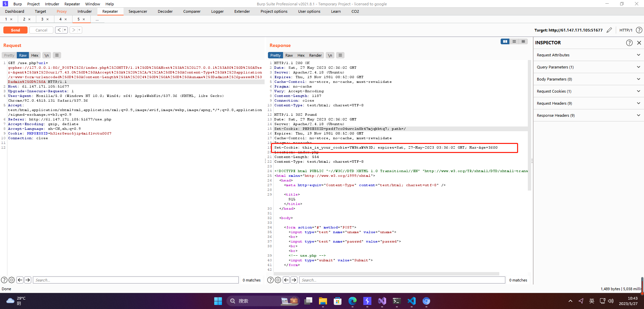Click the Cancel button
Image resolution: width=644 pixels, height=309 pixels.
pos(41,30)
